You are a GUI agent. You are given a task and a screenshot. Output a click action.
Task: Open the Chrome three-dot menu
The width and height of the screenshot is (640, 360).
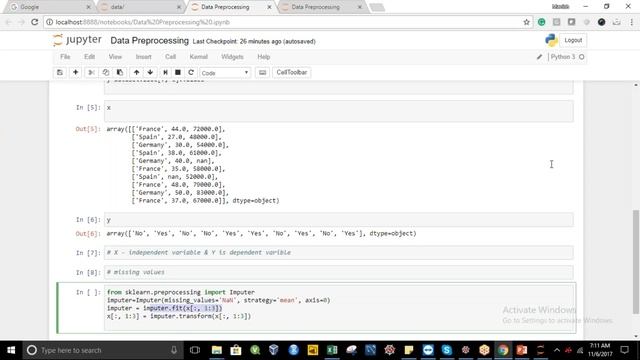tap(631, 22)
